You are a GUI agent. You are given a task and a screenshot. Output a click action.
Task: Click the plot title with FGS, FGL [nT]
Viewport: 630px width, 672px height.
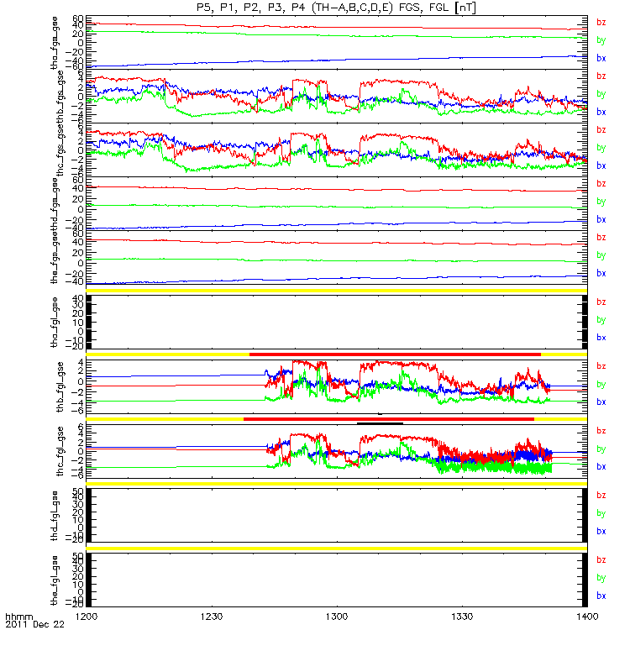point(336,8)
